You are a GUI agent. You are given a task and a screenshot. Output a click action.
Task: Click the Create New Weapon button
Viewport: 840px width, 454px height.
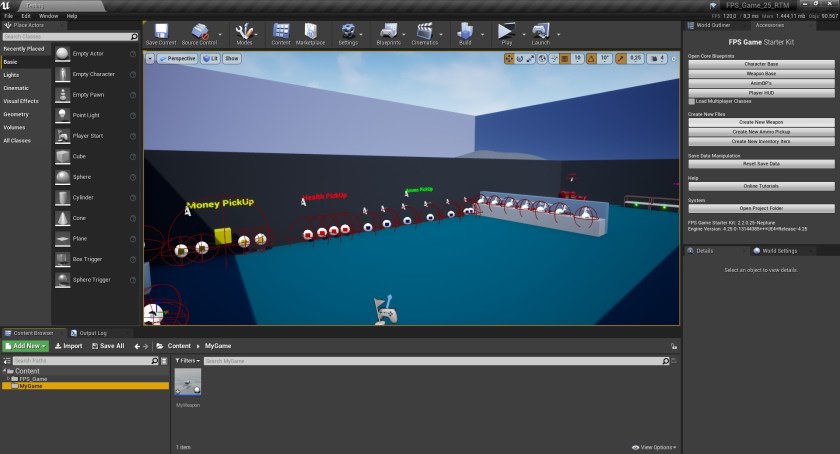tap(761, 122)
